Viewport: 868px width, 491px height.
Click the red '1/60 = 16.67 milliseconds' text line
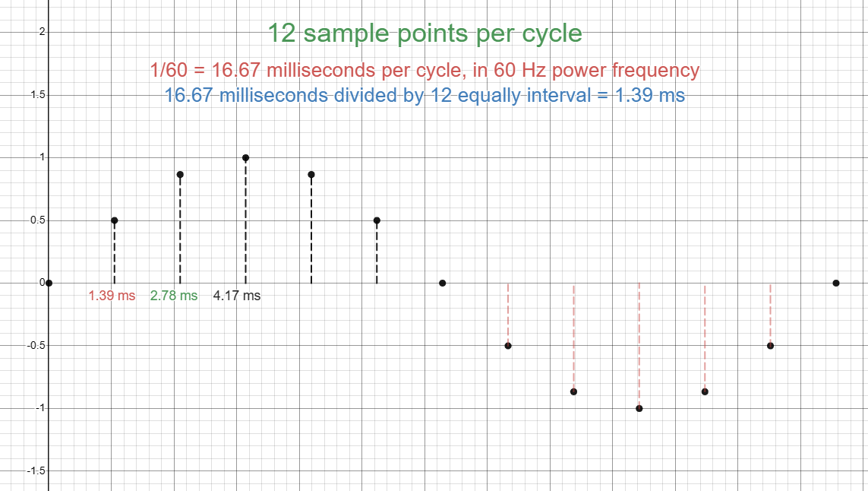click(x=425, y=71)
